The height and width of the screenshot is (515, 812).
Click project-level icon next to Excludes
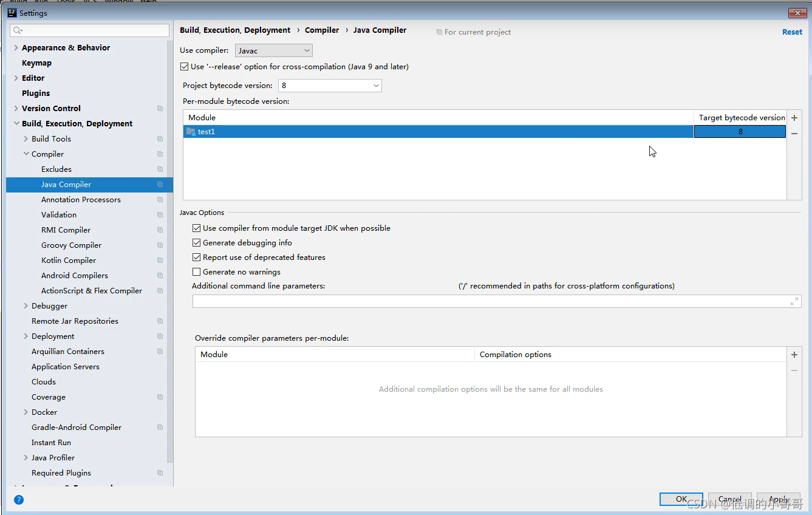160,169
